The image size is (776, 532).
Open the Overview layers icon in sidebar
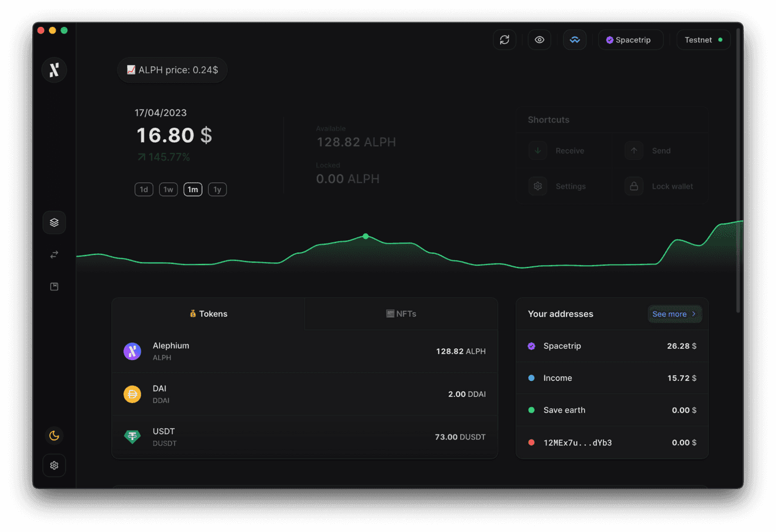click(x=54, y=223)
